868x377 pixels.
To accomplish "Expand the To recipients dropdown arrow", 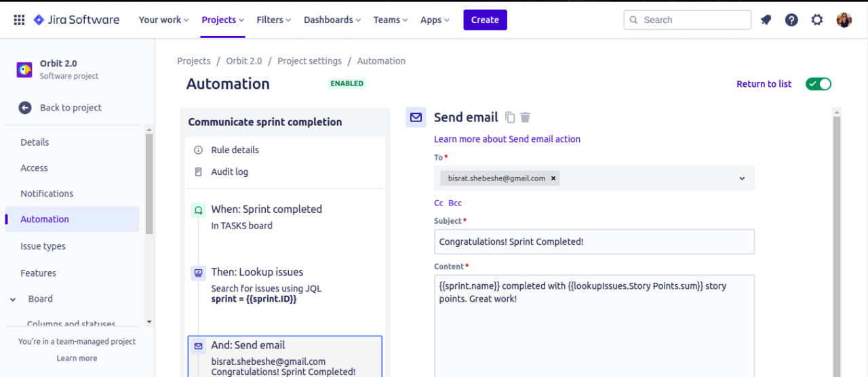I will click(742, 178).
